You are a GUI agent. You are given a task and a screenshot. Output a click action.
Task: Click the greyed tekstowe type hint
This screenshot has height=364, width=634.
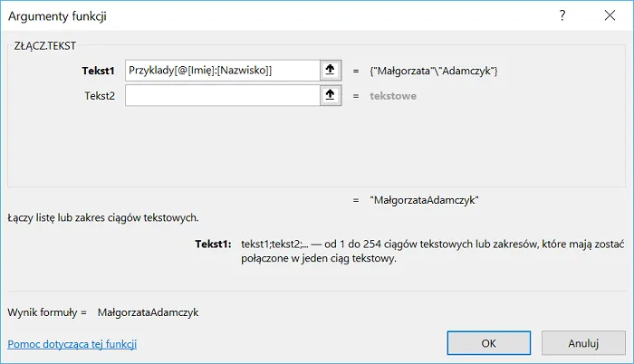click(393, 95)
